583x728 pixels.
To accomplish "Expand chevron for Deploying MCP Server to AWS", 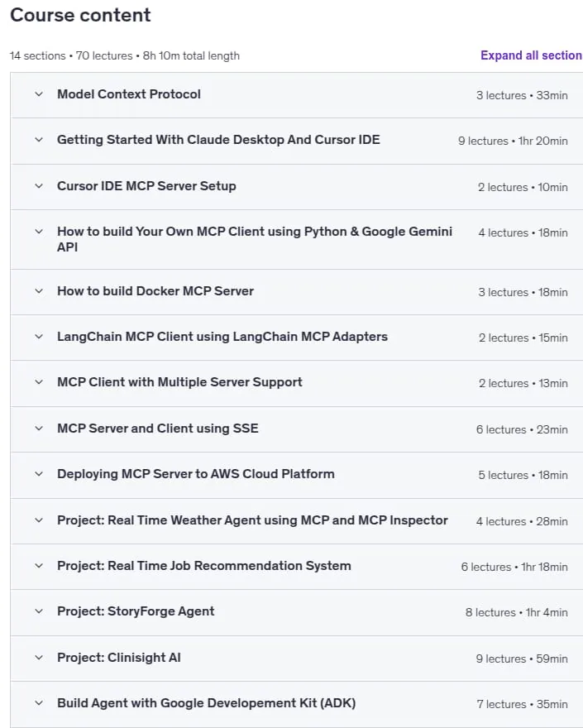I will coord(39,474).
